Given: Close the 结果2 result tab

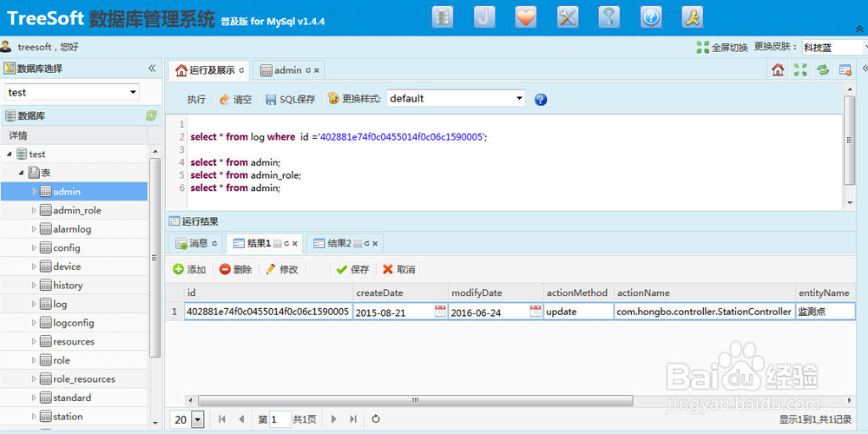Looking at the screenshot, I should [375, 243].
